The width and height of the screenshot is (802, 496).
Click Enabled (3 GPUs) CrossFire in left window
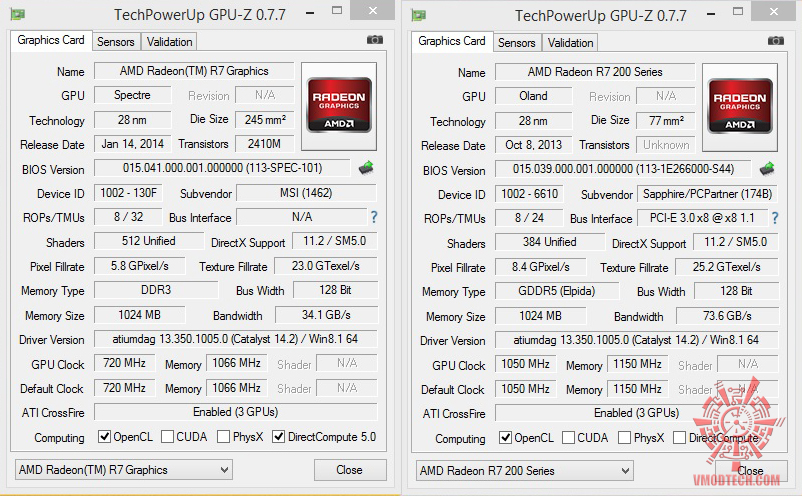[x=236, y=412]
